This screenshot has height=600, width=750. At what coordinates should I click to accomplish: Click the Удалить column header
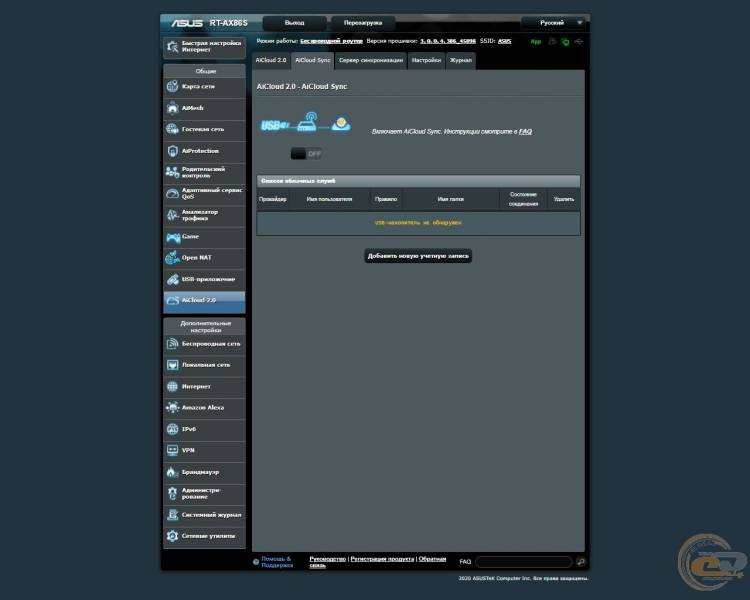point(564,199)
